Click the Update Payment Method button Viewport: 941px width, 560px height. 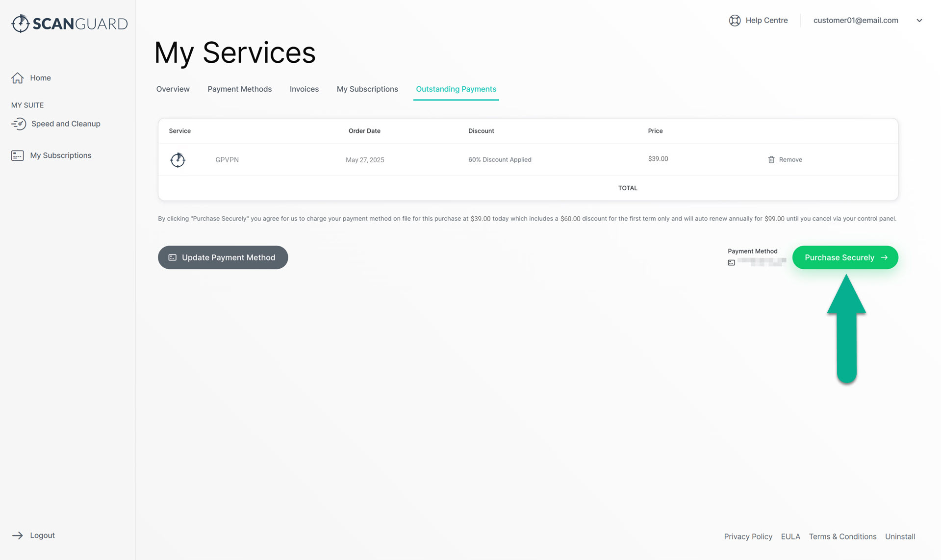point(223,257)
